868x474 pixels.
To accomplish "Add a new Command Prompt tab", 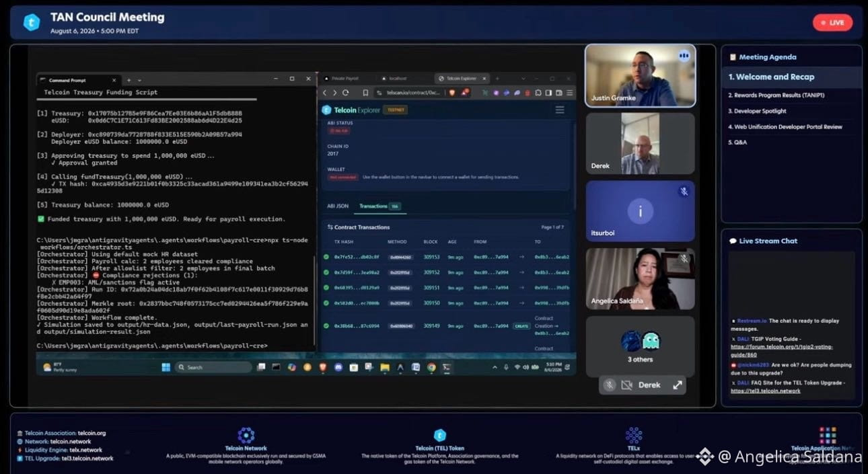I will point(130,80).
